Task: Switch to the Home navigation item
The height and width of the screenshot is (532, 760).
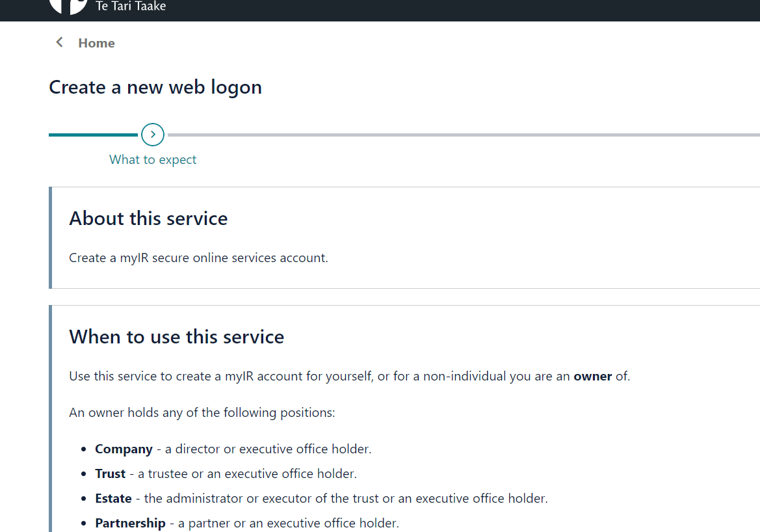Action: pyautogui.click(x=96, y=43)
